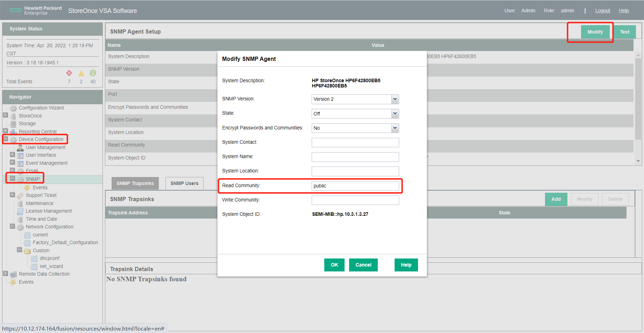Switch to the SNMP Users tab
644x333 pixels.
(x=184, y=183)
